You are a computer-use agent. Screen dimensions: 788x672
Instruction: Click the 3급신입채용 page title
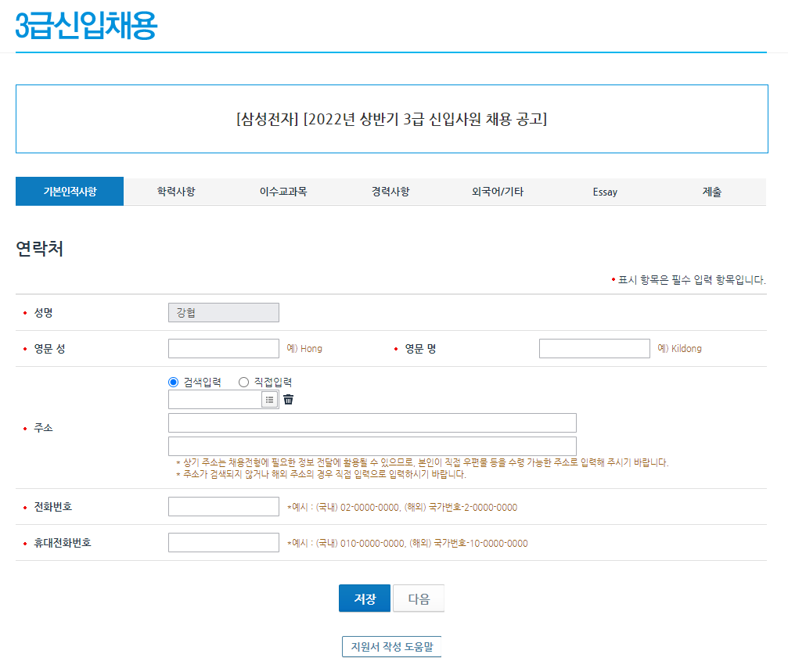pyautogui.click(x=86, y=26)
